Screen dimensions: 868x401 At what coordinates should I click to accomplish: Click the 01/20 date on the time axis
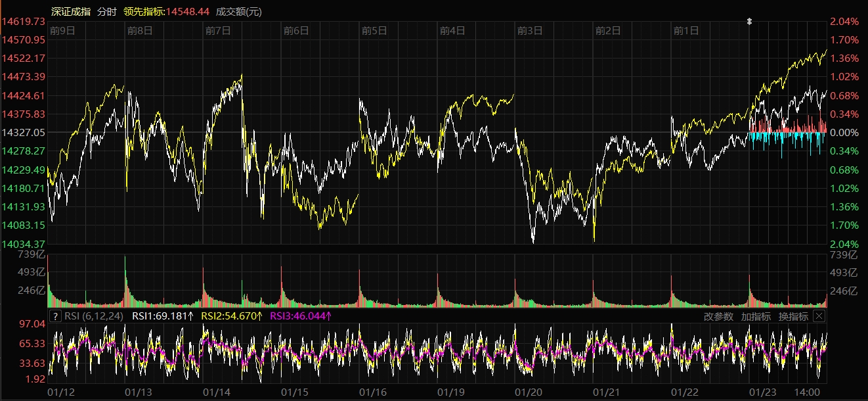529,392
